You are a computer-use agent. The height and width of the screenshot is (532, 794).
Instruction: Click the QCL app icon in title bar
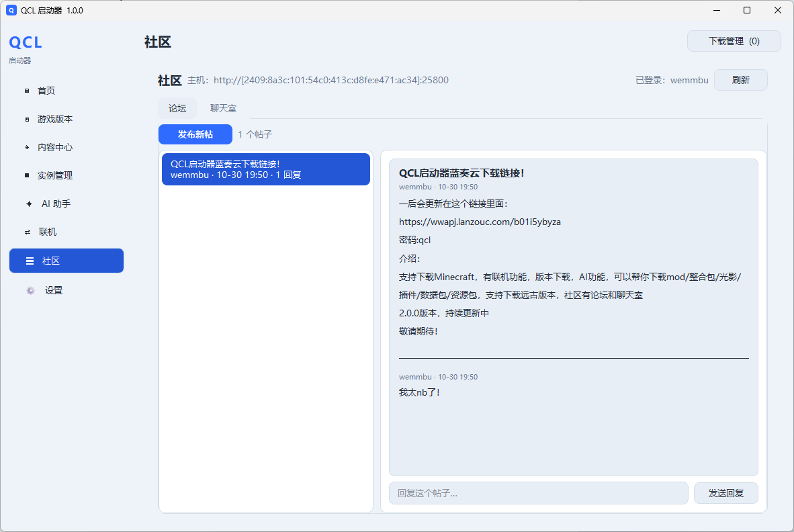coord(11,10)
